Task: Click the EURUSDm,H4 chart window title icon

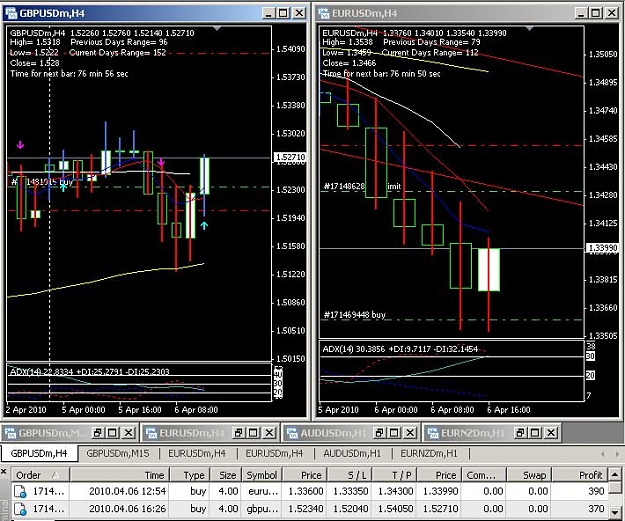Action: pyautogui.click(x=324, y=13)
